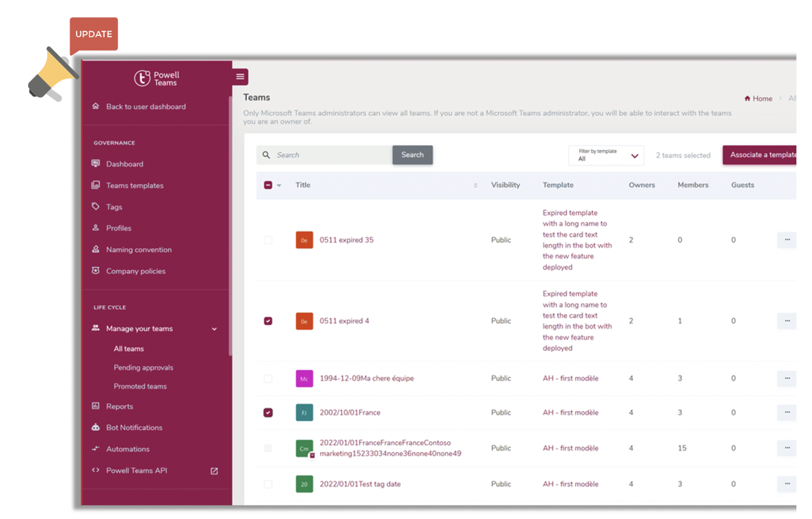The image size is (812, 519).
Task: Click the Bot Notifications icon
Action: [95, 427]
